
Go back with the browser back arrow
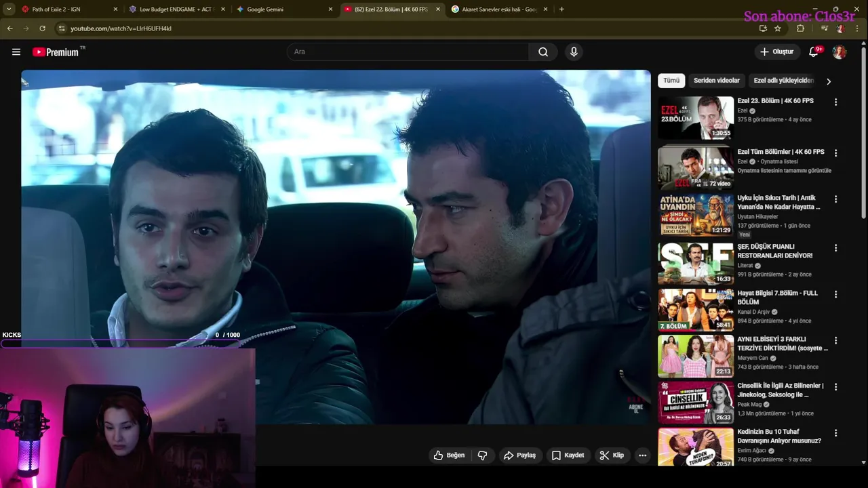point(9,28)
